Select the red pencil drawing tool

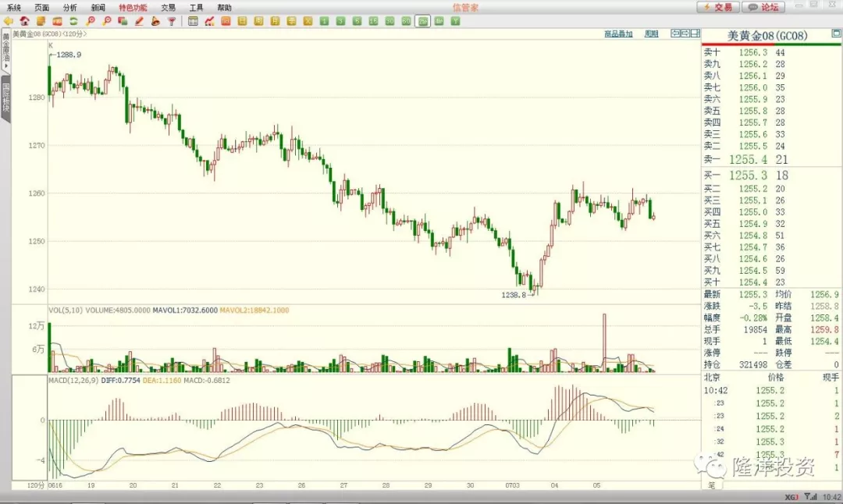[139, 21]
